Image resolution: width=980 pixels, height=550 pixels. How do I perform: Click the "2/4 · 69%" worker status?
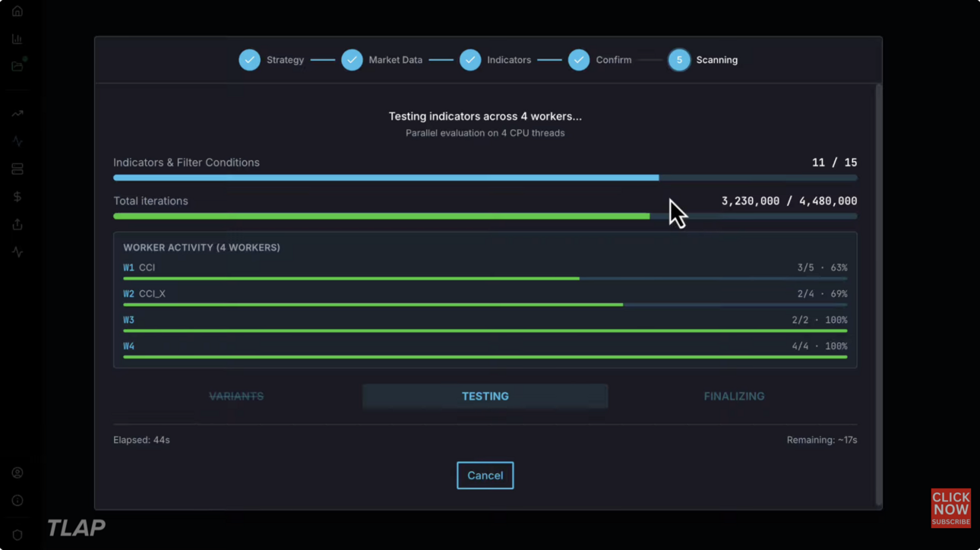(x=822, y=294)
